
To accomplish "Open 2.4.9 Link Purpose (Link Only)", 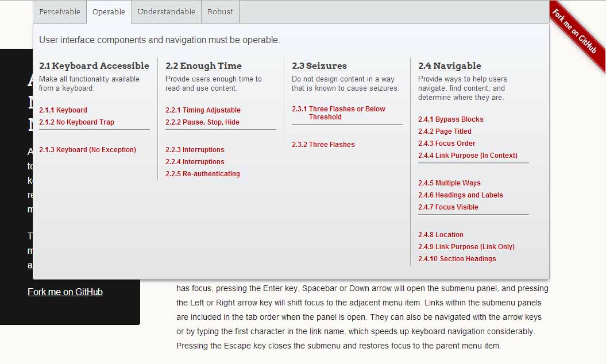I will click(x=466, y=247).
